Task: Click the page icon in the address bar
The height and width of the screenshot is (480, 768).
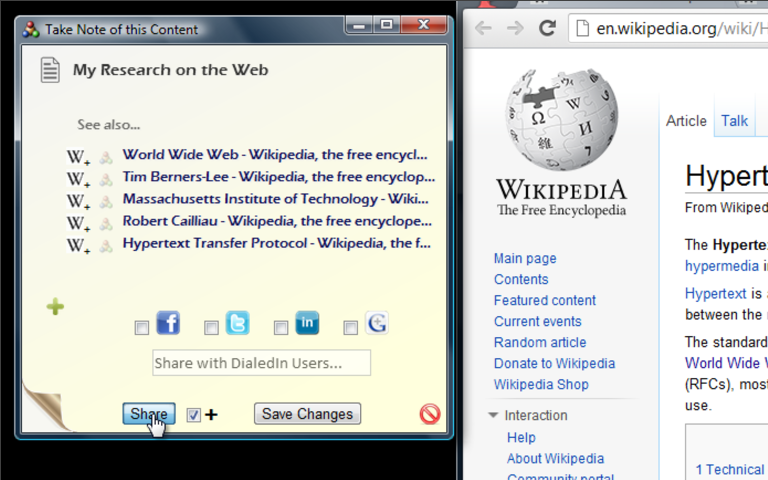Action: (582, 28)
